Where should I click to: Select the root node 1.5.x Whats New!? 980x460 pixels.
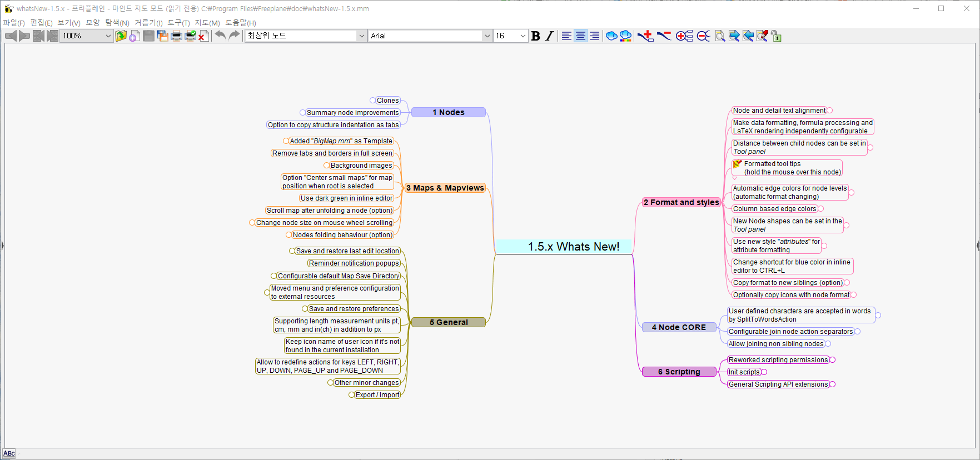563,247
